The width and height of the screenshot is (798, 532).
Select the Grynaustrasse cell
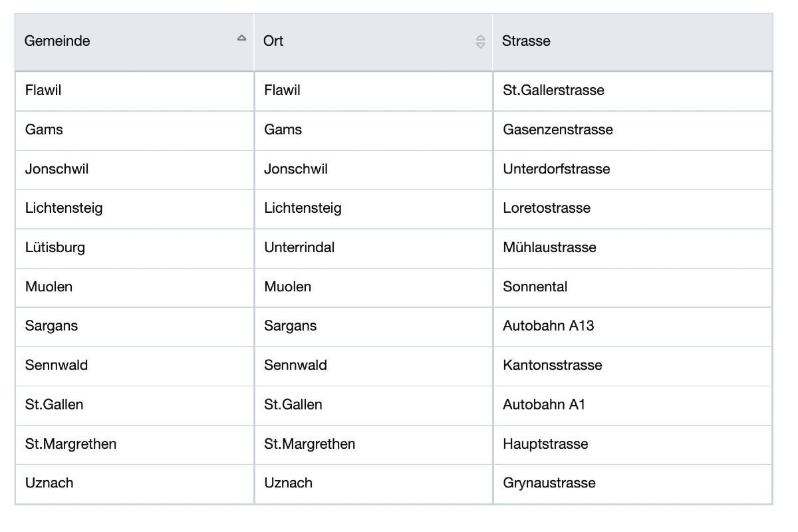click(x=549, y=483)
